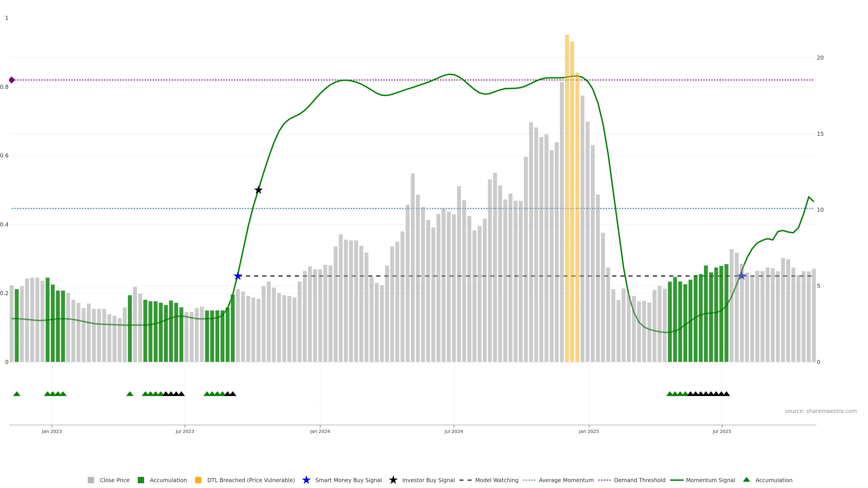Click the black Investor Buy Signal star on the chart
Screen dimensions: 868x488
coord(258,190)
